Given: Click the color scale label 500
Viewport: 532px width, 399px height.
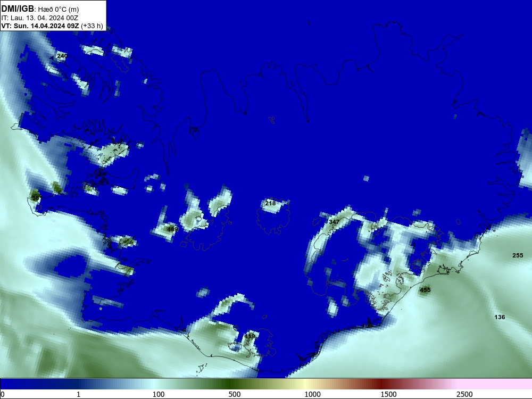Looking at the screenshot, I should (235, 394).
